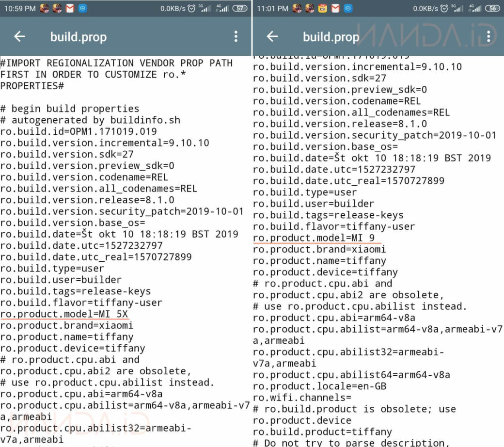Image resolution: width=504 pixels, height=447 pixels.
Task: Tap Gmail notification icon in left status bar
Action: (x=70, y=8)
